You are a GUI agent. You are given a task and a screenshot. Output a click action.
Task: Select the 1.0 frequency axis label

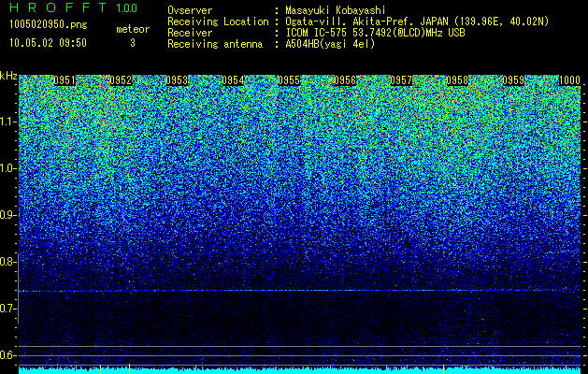pos(7,168)
